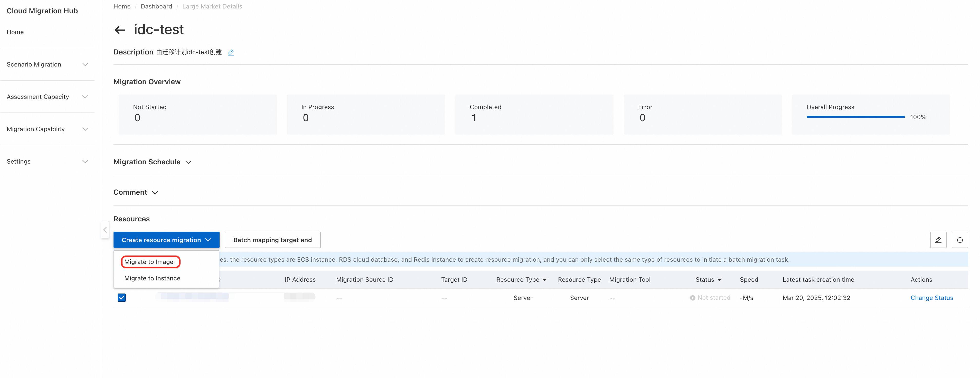Screen dimensions: 980x378
Task: Click the edit pencil beside Description
Action: 231,52
